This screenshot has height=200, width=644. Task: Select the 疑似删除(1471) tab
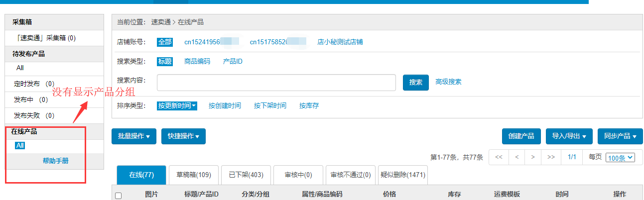pyautogui.click(x=402, y=175)
